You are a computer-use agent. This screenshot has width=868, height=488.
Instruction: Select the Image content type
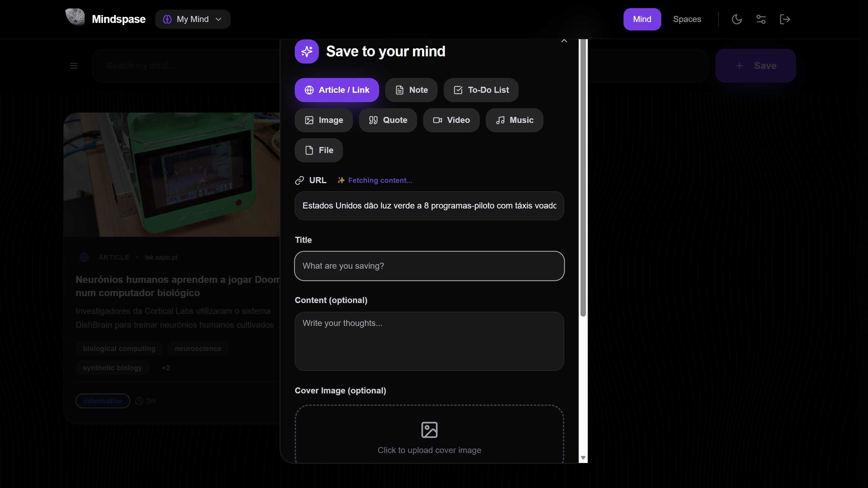tap(323, 120)
